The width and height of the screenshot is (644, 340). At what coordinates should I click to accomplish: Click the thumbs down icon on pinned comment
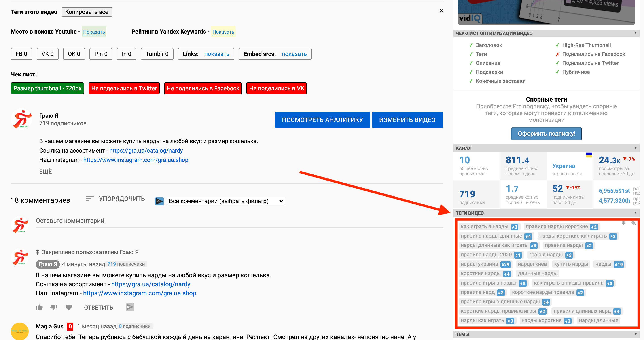[x=54, y=307]
